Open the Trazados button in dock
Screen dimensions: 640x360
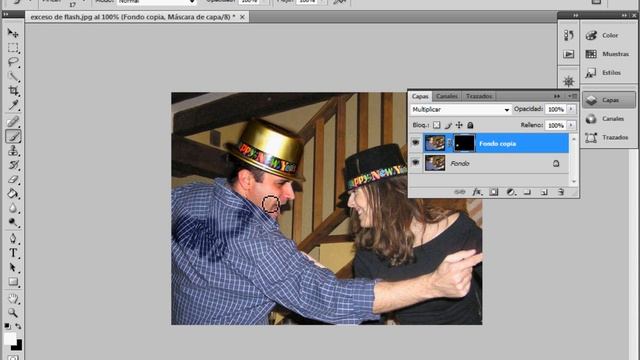[609, 138]
